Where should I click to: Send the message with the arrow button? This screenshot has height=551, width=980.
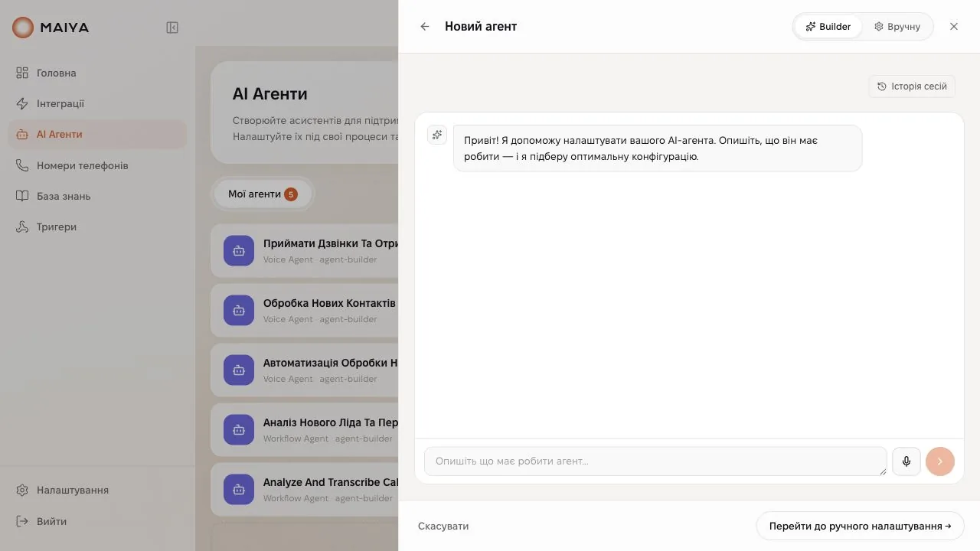tap(940, 461)
